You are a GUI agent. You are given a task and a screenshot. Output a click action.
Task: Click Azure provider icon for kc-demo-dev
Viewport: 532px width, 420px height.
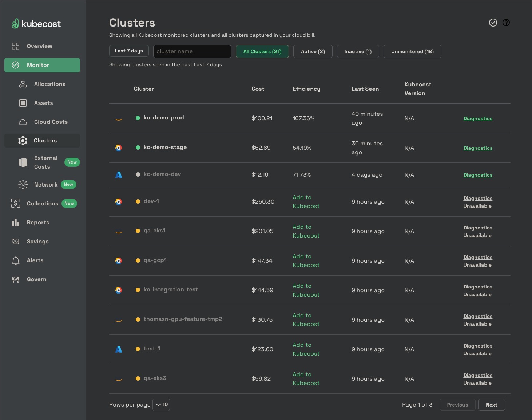(119, 175)
